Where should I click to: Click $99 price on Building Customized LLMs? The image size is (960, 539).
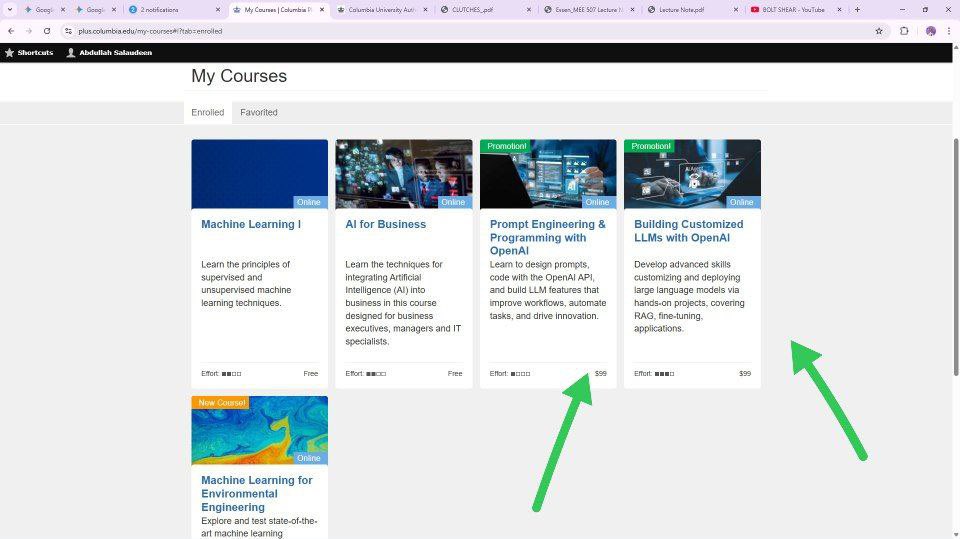[x=744, y=374]
